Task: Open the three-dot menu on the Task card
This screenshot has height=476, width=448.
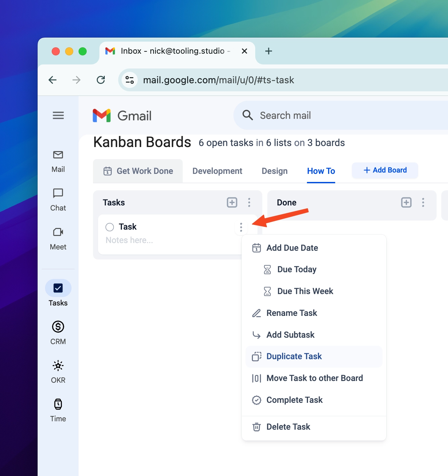Action: tap(241, 227)
